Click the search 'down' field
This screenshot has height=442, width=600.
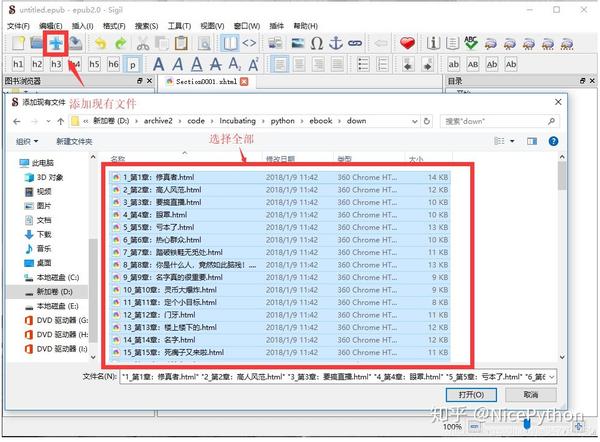[x=500, y=121]
